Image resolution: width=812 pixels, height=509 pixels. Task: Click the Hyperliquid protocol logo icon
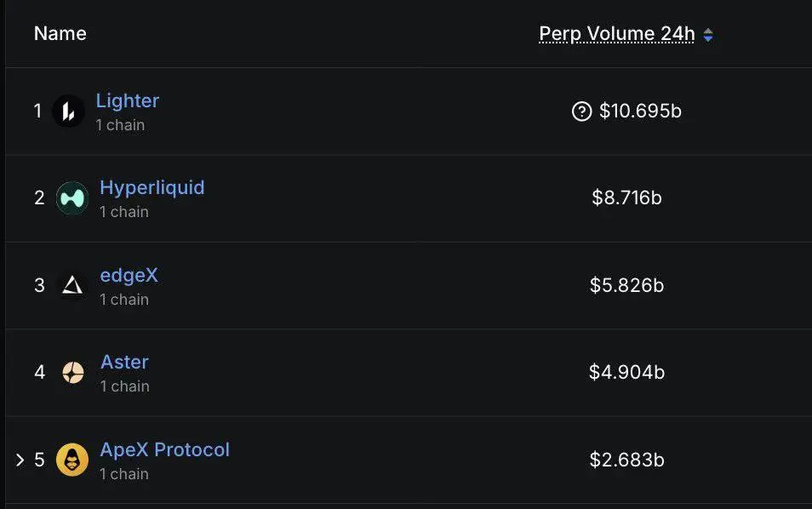coord(72,198)
